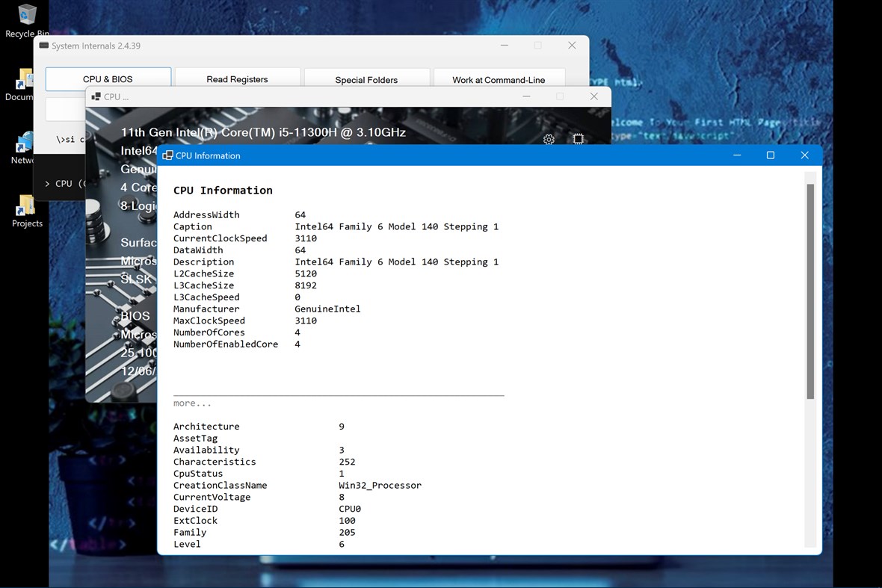The height and width of the screenshot is (588, 882).
Task: Open settings gear in the CPU window
Action: point(549,139)
